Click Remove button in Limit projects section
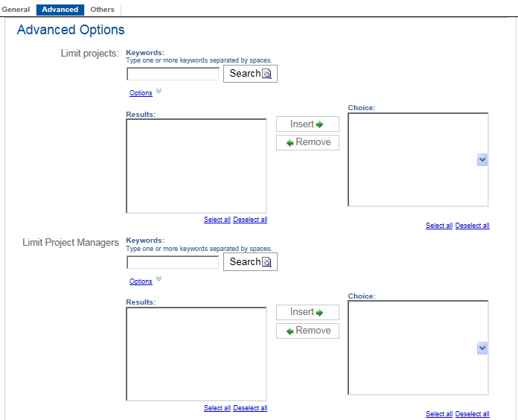The width and height of the screenshot is (518, 420). tap(307, 142)
